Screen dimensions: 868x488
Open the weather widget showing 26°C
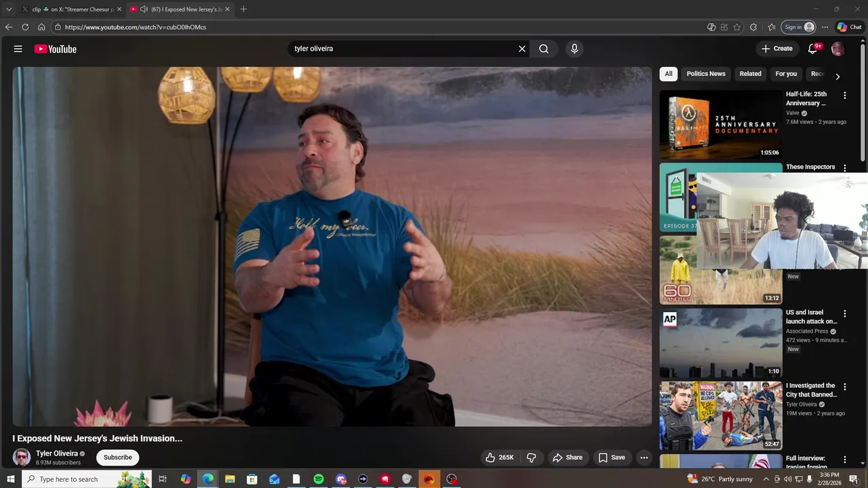(719, 479)
